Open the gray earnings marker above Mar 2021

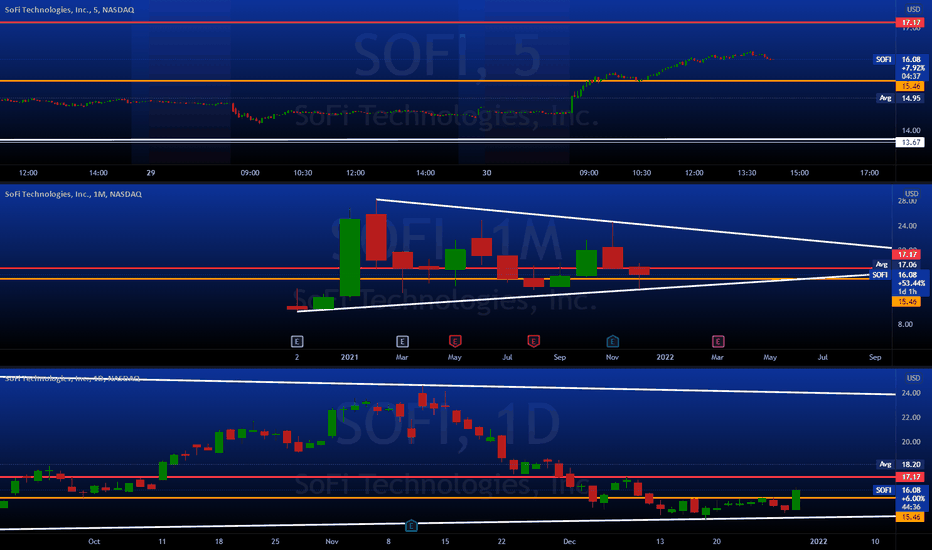coord(402,341)
